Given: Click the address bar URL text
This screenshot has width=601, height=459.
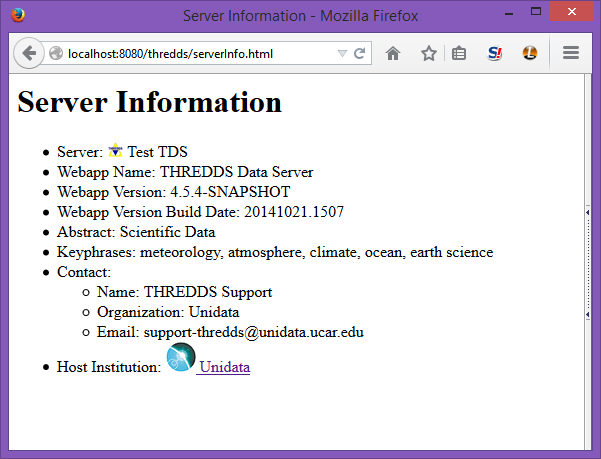Looking at the screenshot, I should 170,53.
